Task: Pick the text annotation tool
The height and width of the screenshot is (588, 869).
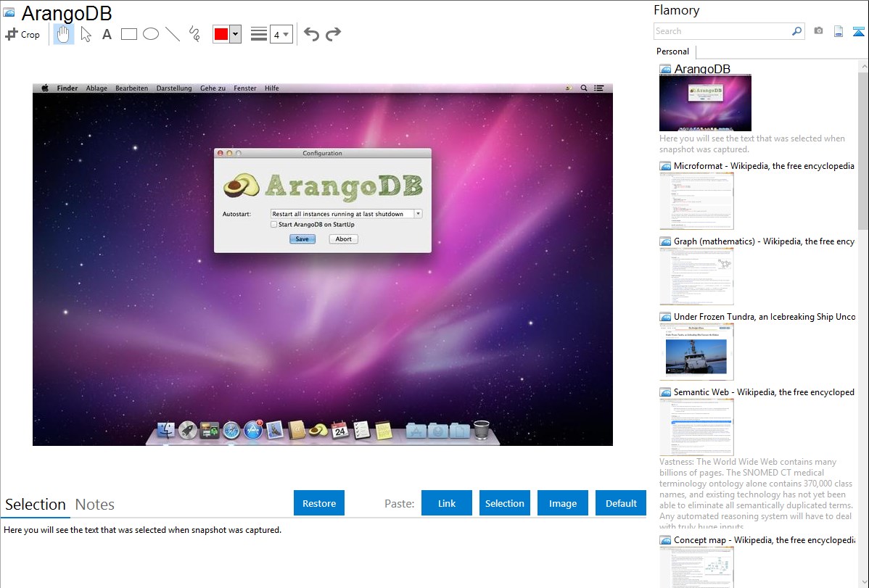Action: (107, 34)
